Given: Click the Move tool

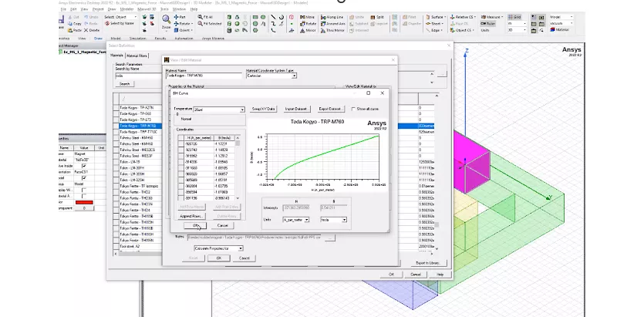Looking at the screenshot, I should 307,17.
